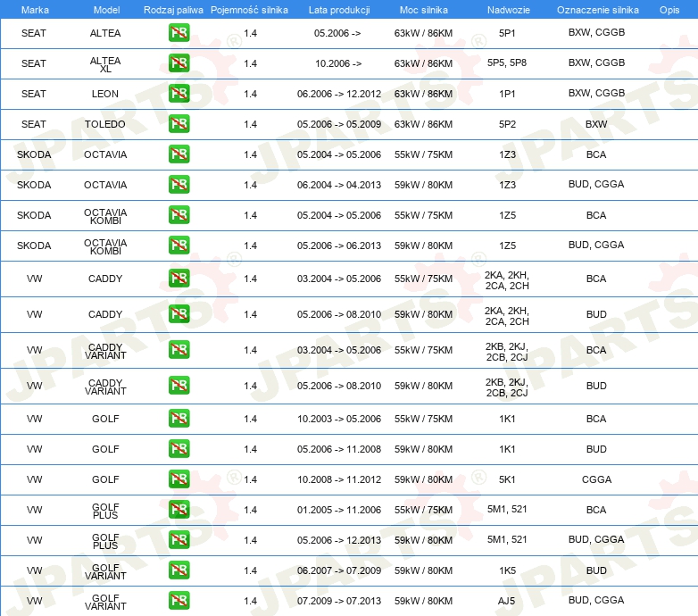The width and height of the screenshot is (698, 616).
Task: Click production years 01.2005 -> 11.2006
Action: coord(339,510)
